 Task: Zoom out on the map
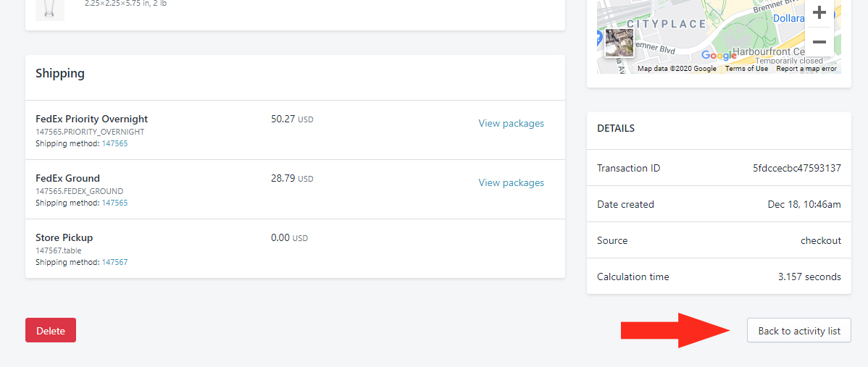(x=819, y=42)
